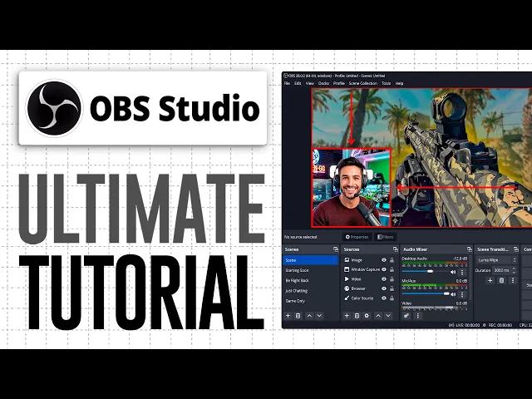Lock the Browser source

pyautogui.click(x=392, y=288)
